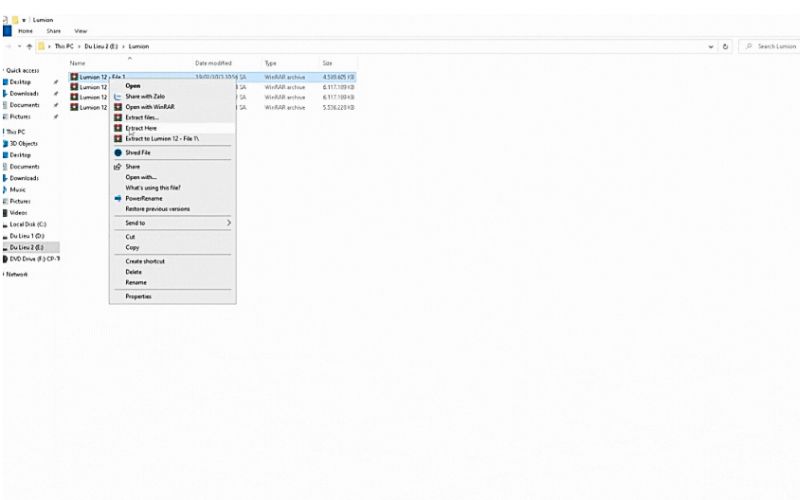
Task: Choose Extract Here from context menu
Action: (141, 128)
